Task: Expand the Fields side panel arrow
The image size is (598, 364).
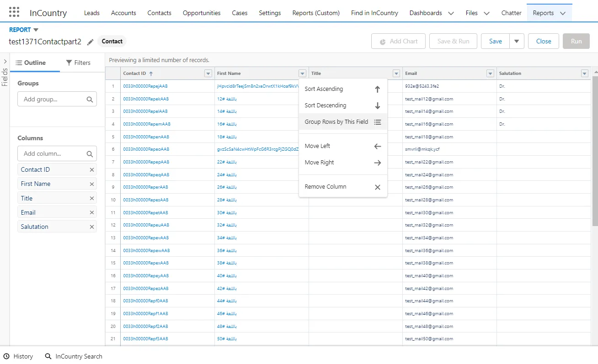Action: coord(5,61)
